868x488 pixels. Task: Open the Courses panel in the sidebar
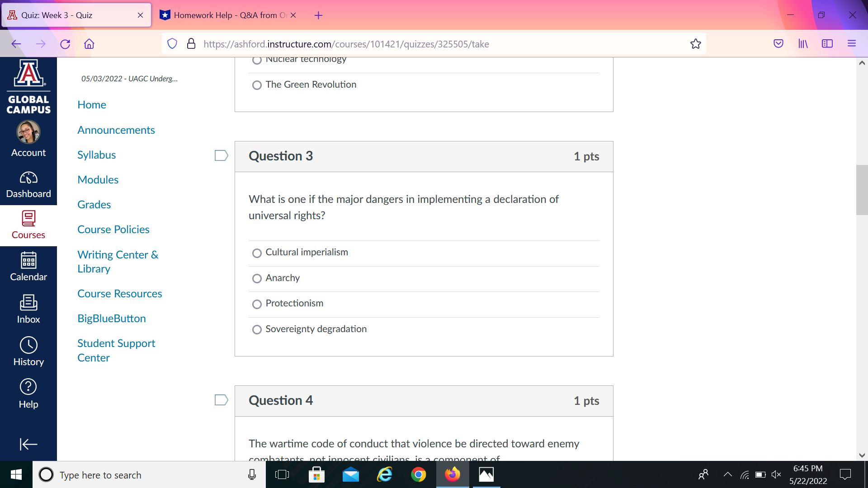click(28, 225)
